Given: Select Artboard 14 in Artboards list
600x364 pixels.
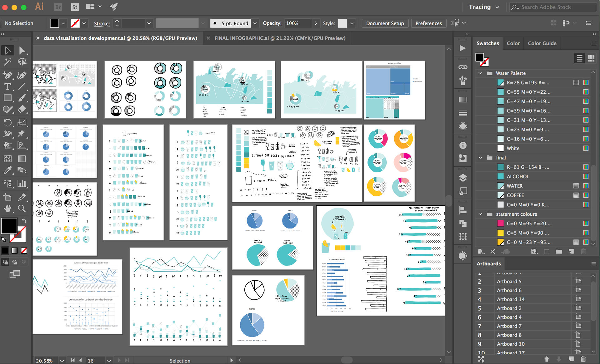Looking at the screenshot, I should click(x=532, y=299).
